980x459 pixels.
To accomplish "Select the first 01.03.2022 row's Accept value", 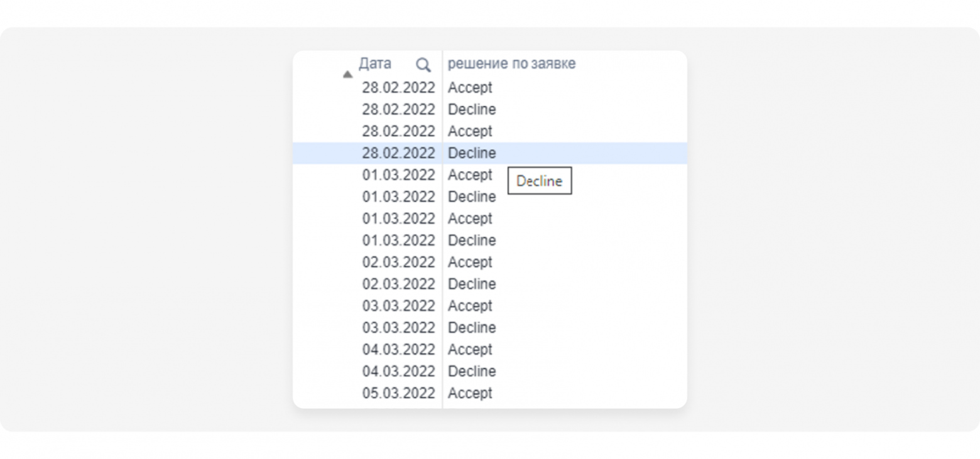I will tap(470, 175).
